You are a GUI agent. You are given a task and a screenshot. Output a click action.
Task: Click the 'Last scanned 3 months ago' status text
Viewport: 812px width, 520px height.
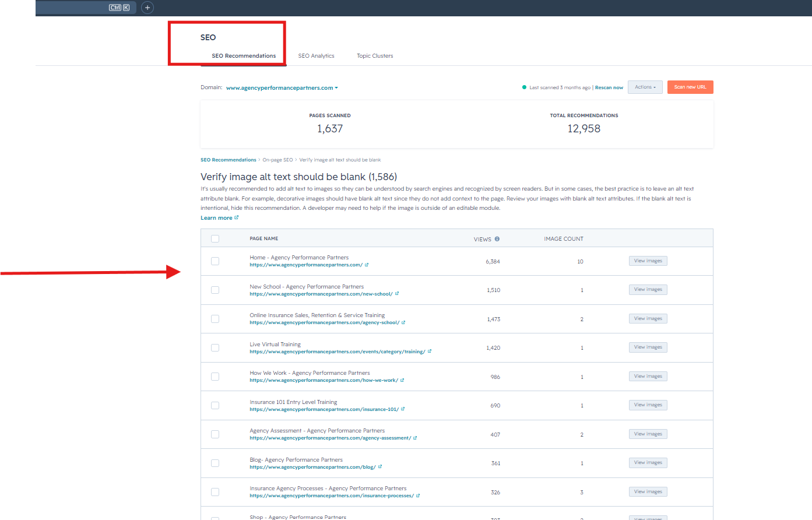(560, 87)
